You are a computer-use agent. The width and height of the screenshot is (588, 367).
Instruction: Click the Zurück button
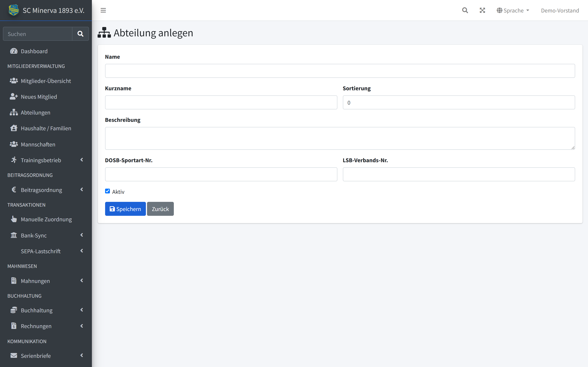coord(160,209)
